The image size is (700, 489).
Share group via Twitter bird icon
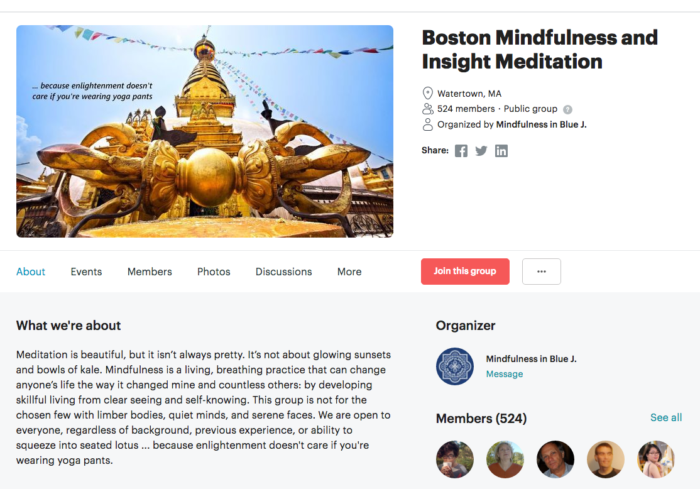coord(481,151)
